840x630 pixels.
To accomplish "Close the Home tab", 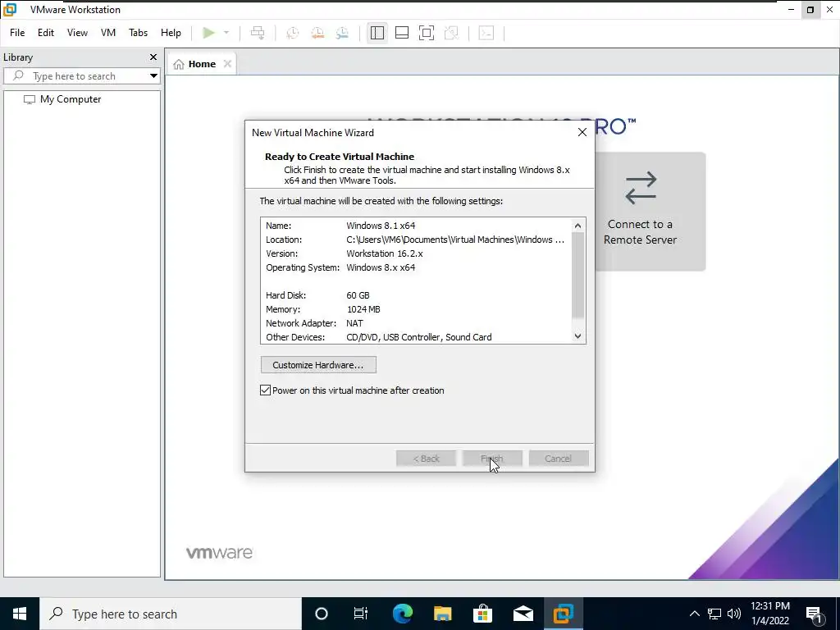I will [228, 64].
